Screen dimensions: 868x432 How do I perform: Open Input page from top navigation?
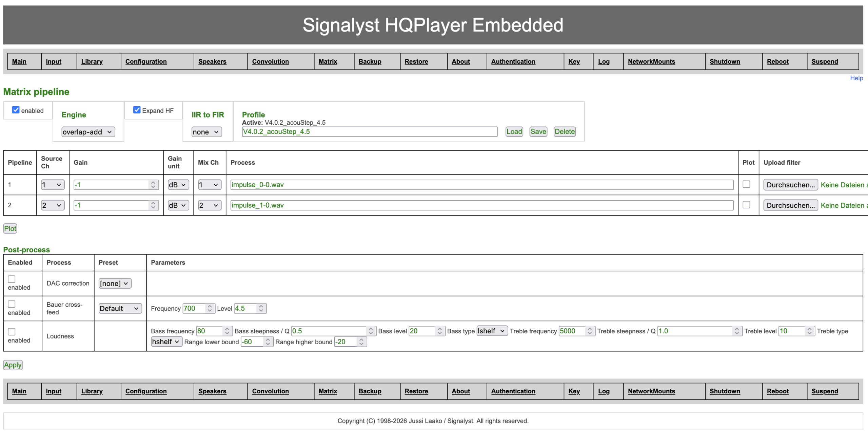pyautogui.click(x=54, y=62)
